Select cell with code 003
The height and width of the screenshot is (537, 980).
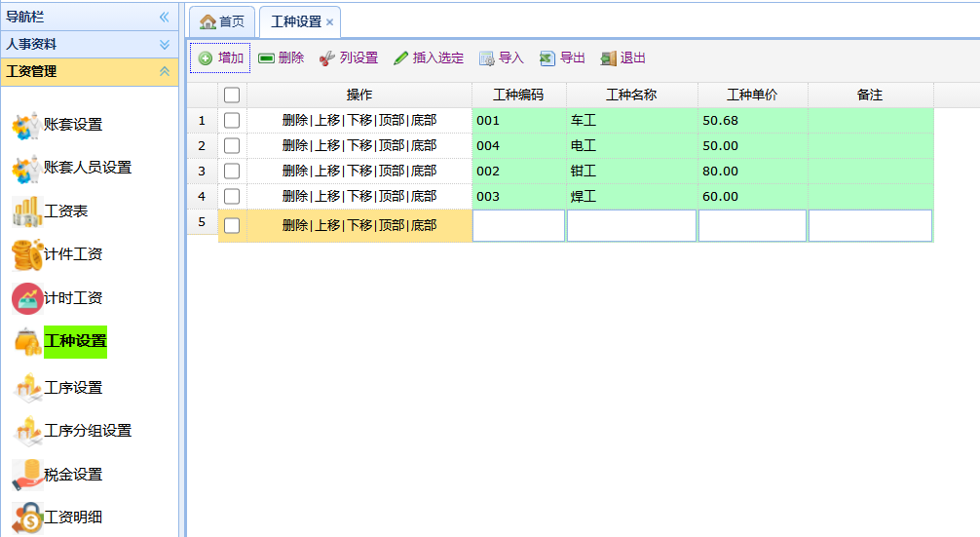(x=519, y=196)
